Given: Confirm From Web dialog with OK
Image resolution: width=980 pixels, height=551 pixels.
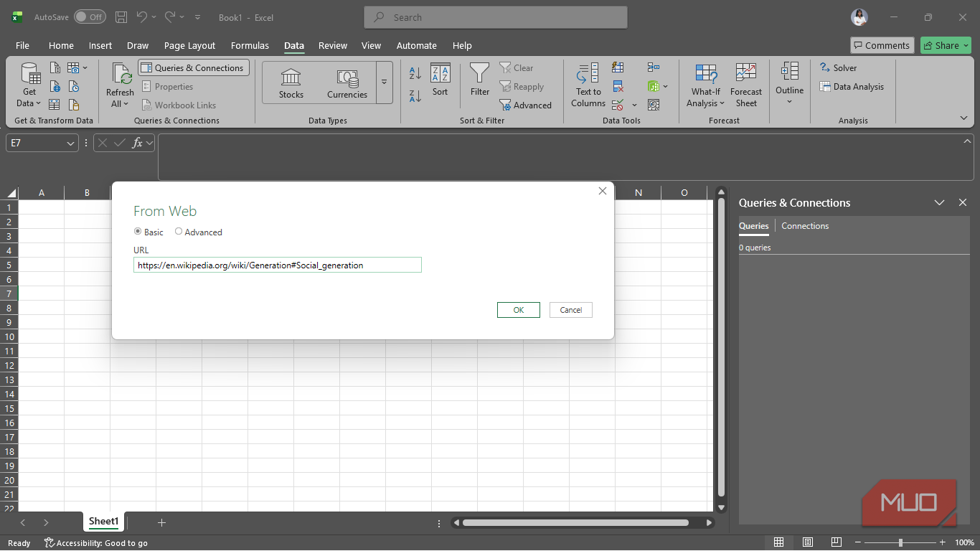Looking at the screenshot, I should [x=519, y=310].
